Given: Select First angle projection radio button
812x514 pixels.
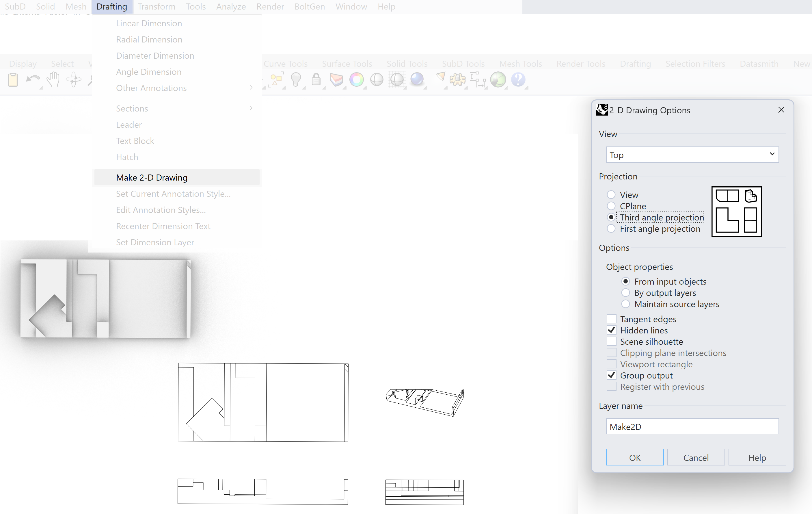Looking at the screenshot, I should (611, 229).
